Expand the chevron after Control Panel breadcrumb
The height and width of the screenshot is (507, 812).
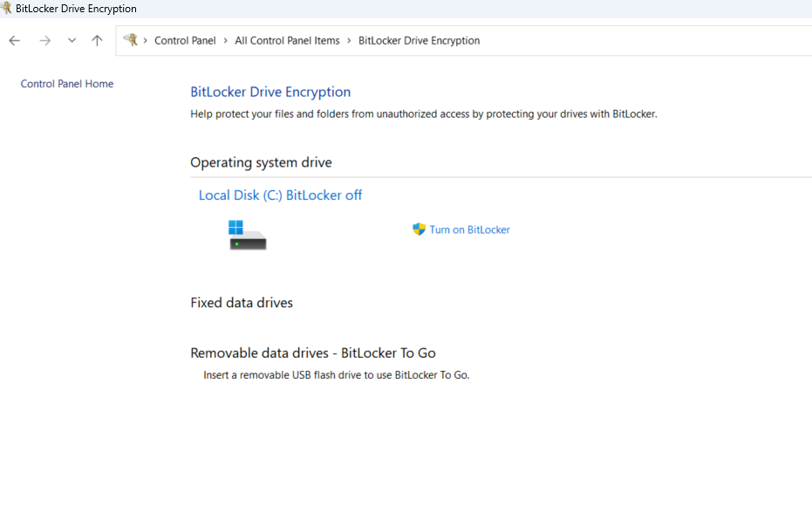click(225, 40)
